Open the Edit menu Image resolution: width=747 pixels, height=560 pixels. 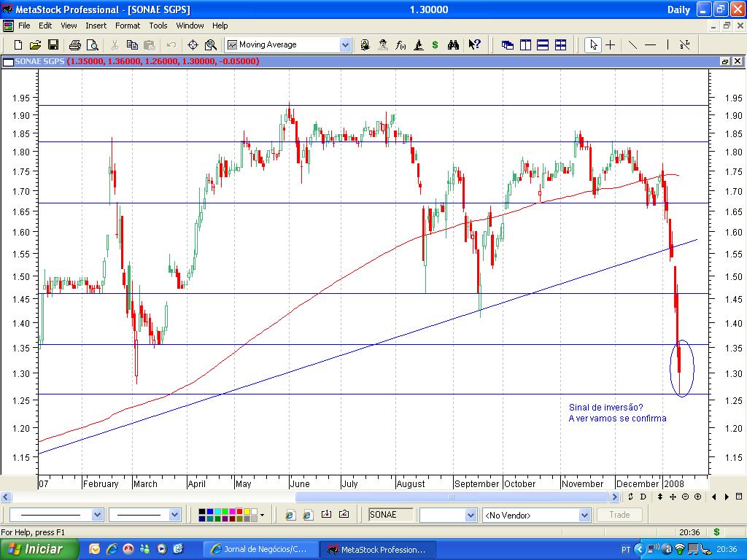click(x=45, y=26)
